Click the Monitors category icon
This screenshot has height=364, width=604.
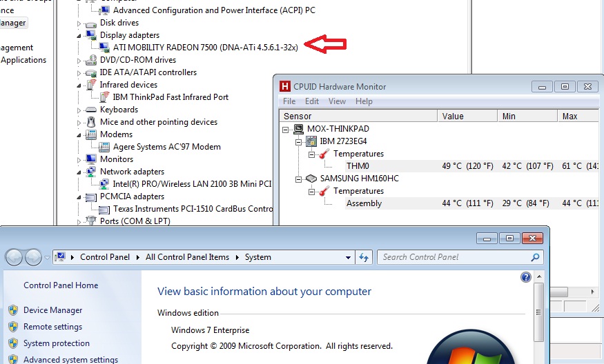[91, 159]
